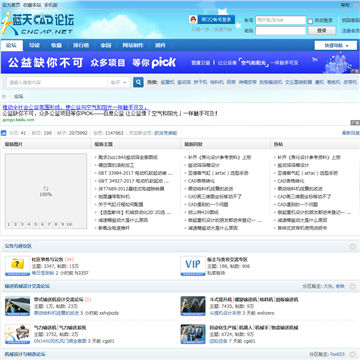Click the gongyi.baidu.com ad headline link
Viewport: 360px width, 360px height.
pyautogui.click(x=75, y=107)
